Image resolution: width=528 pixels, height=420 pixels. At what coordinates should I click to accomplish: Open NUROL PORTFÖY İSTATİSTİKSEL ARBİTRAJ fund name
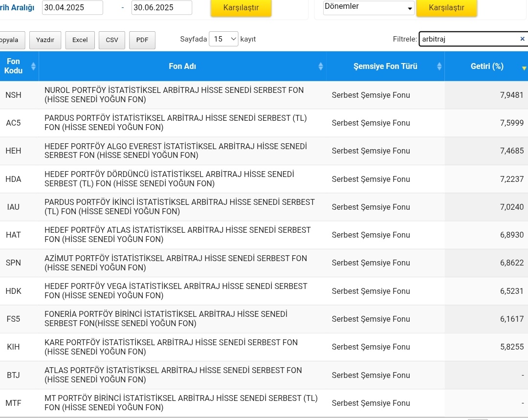tap(174, 95)
